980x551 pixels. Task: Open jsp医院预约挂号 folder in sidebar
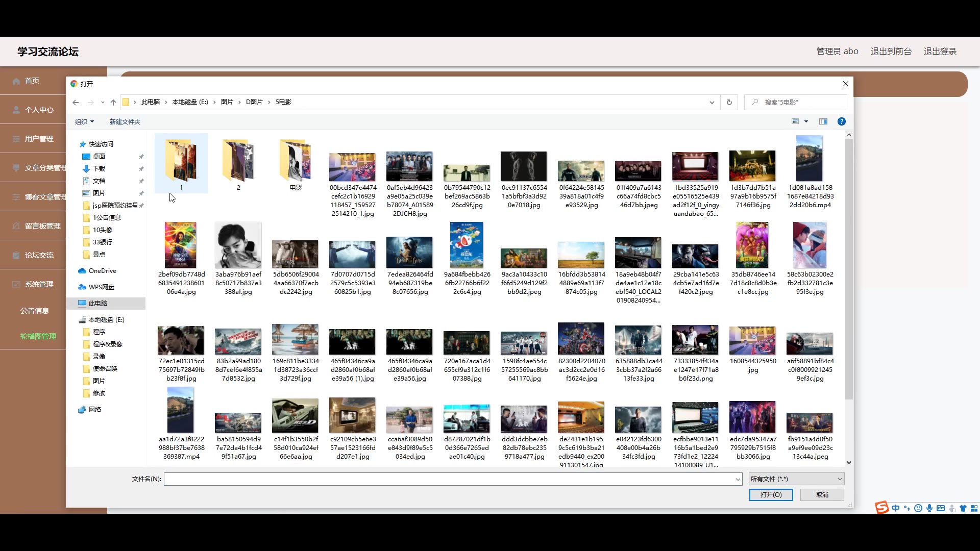pyautogui.click(x=115, y=206)
